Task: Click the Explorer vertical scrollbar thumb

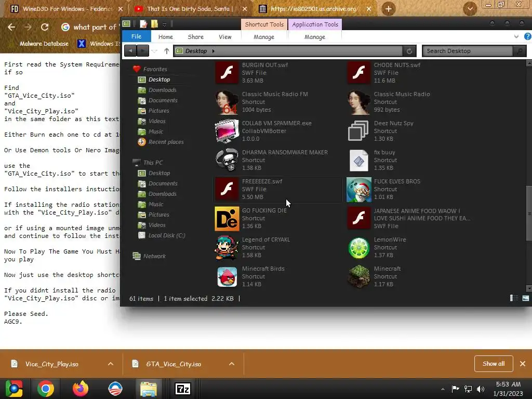Action: (529, 214)
